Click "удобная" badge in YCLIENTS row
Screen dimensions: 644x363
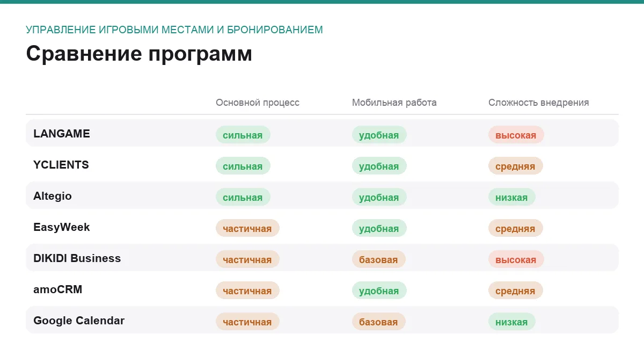[x=379, y=166]
